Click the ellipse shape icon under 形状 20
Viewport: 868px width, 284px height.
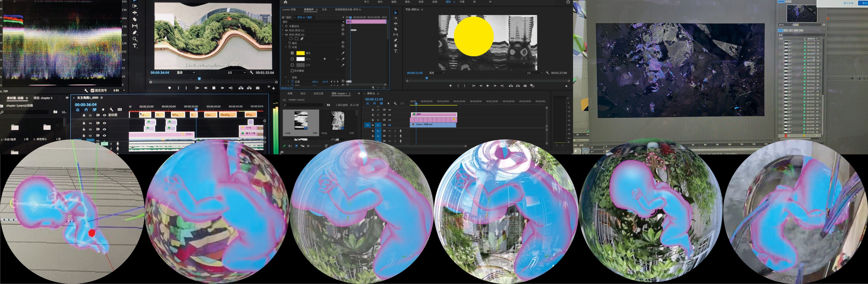[291, 39]
